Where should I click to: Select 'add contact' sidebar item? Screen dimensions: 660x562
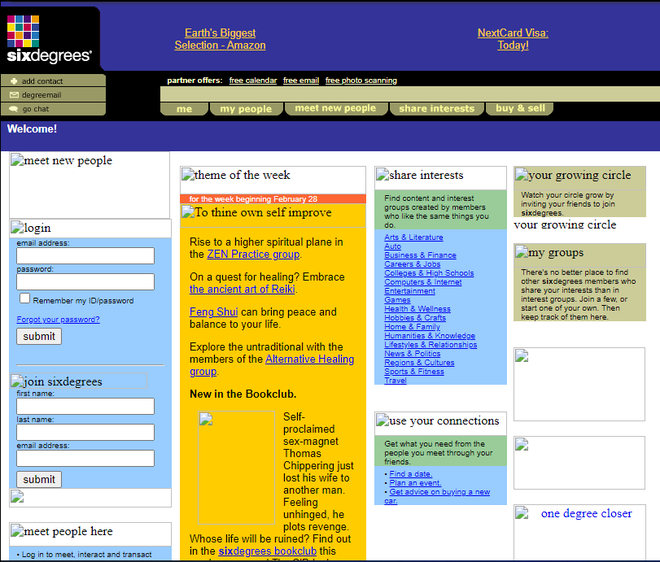(x=53, y=81)
